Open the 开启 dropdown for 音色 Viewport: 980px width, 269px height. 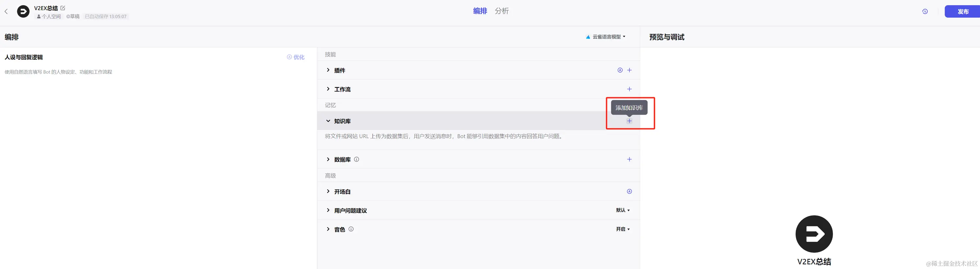pos(623,229)
